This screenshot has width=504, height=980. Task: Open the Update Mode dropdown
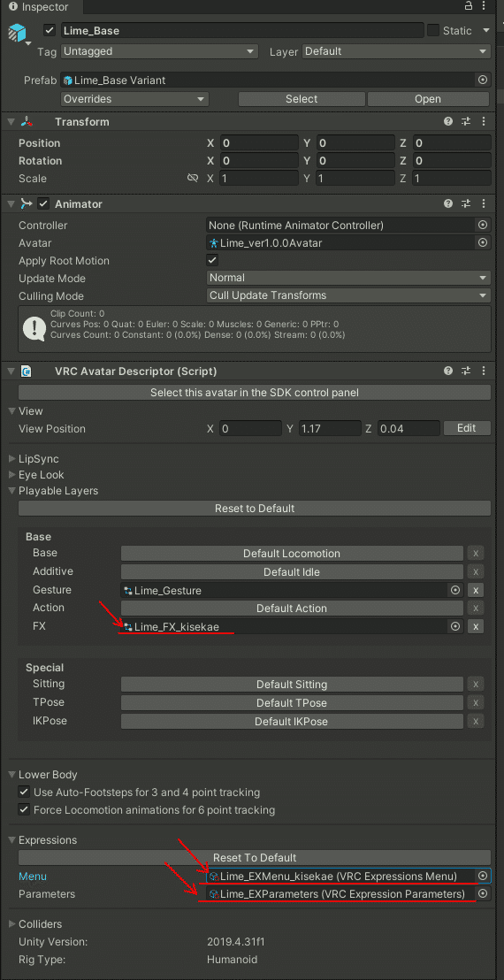click(x=348, y=278)
